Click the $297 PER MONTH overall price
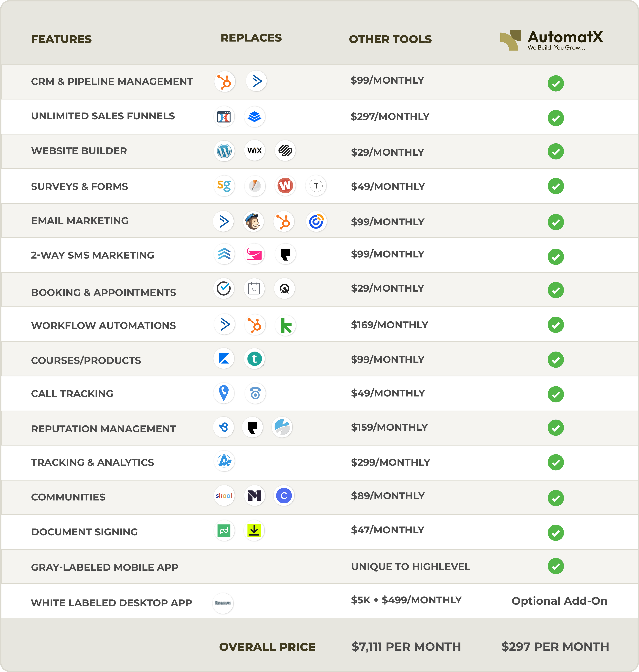The width and height of the screenshot is (639, 672). point(555,646)
